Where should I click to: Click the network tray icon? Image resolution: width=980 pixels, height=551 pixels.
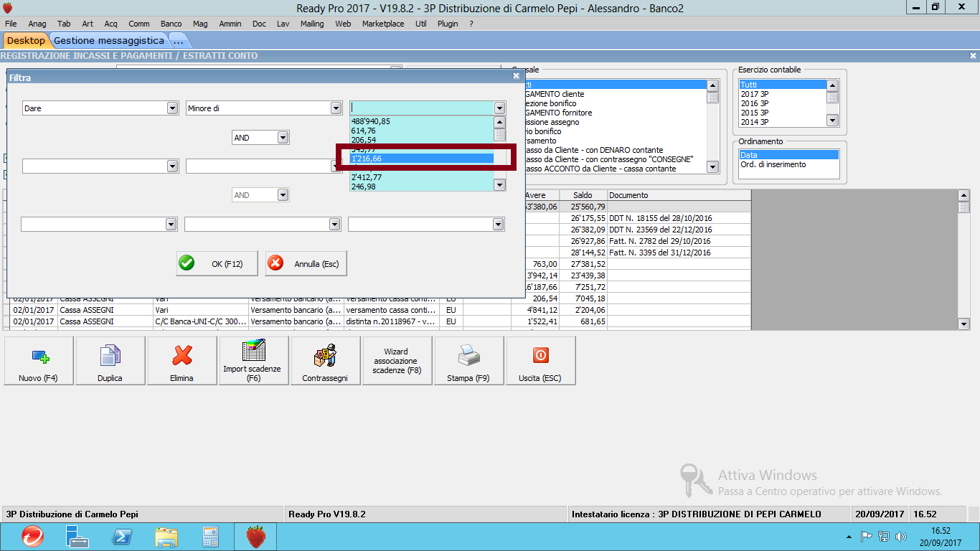click(x=884, y=536)
